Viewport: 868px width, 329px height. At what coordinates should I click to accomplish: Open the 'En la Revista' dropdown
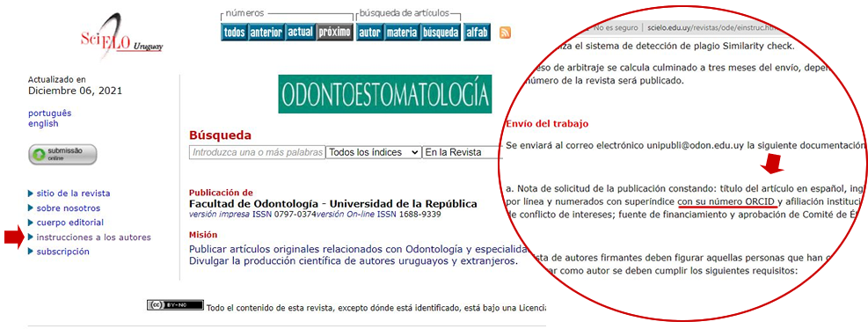pyautogui.click(x=463, y=152)
